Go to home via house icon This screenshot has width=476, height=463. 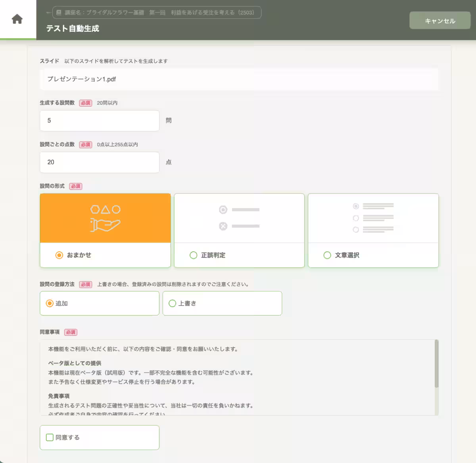coord(17,19)
